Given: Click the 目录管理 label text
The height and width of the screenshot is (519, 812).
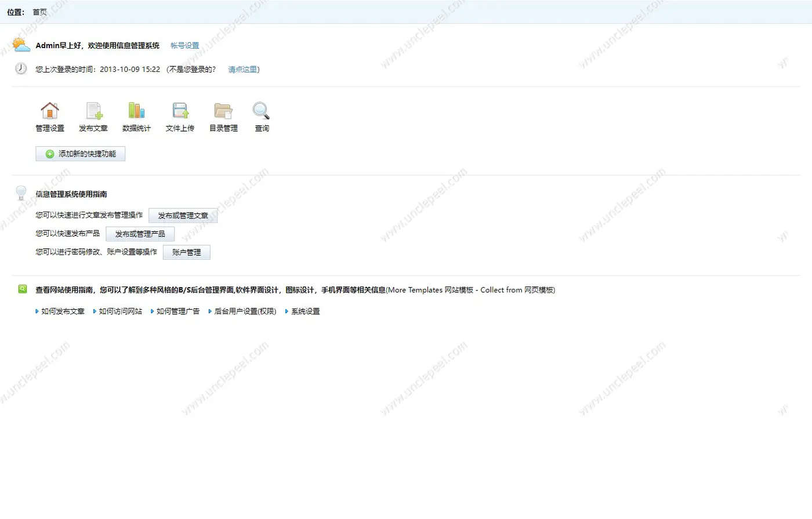Looking at the screenshot, I should coord(223,128).
